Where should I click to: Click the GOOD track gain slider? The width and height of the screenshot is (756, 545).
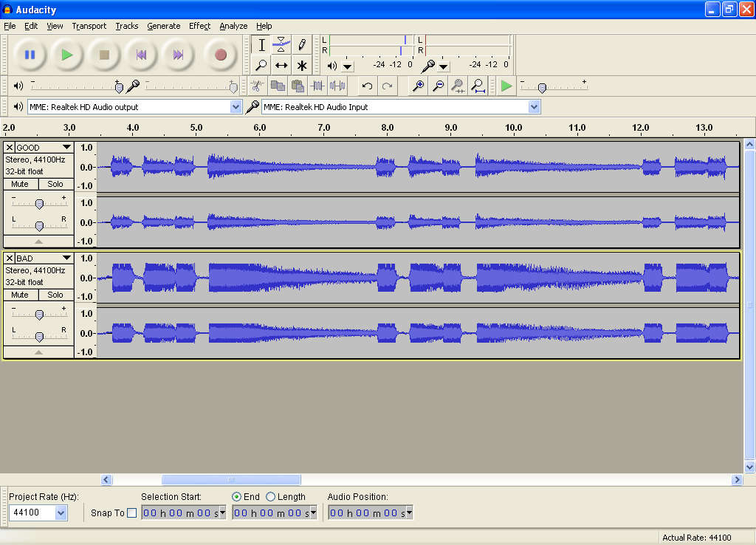point(39,204)
